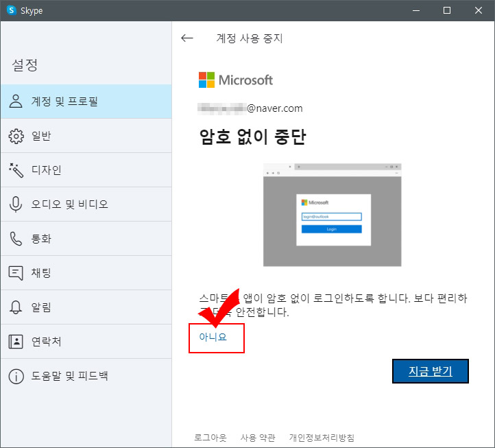Click the gear icon for 일반
This screenshot has height=448, width=495.
click(x=16, y=136)
